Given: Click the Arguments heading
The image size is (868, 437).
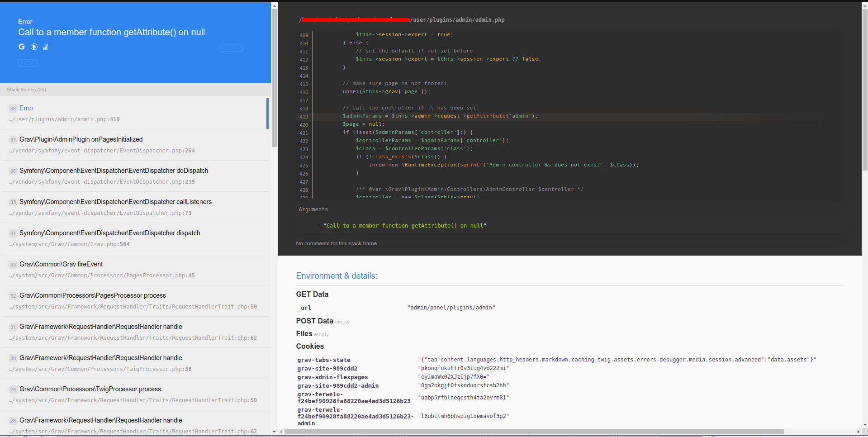Looking at the screenshot, I should click(x=313, y=209).
